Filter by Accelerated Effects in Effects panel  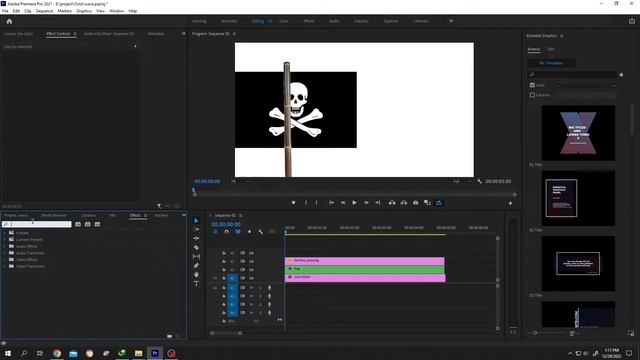pyautogui.click(x=78, y=224)
